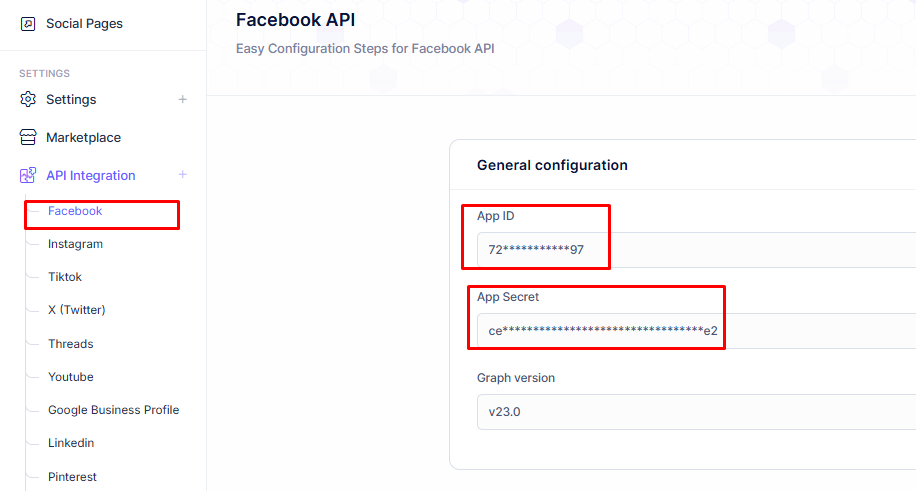Screen dimensions: 916x491
Task: Click the Graph version field
Action: tap(696, 412)
